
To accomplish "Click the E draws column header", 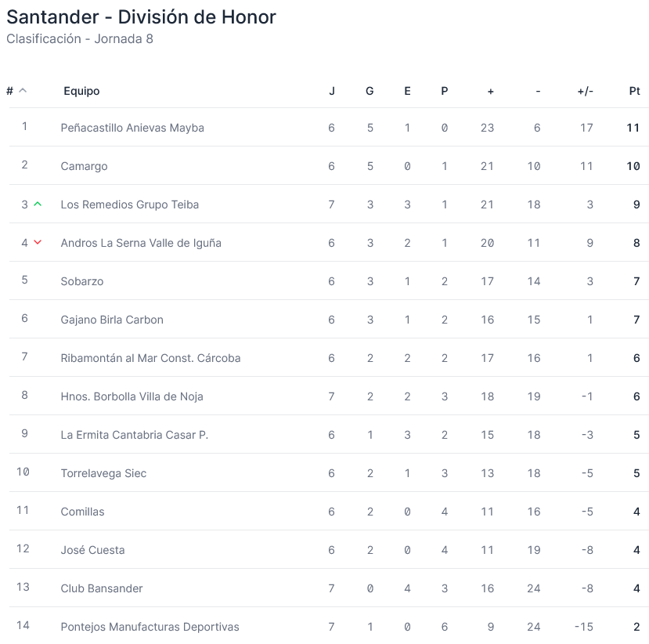I will tap(407, 91).
